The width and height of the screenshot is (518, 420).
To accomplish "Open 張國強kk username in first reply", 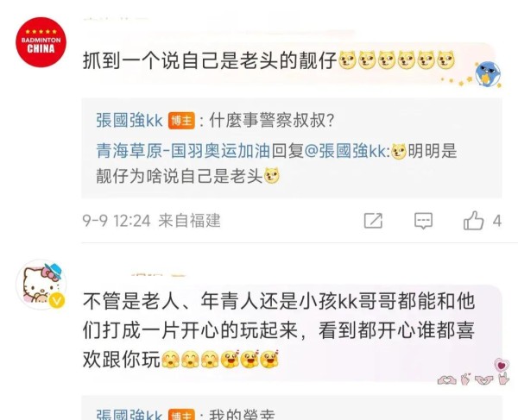I will [x=129, y=120].
